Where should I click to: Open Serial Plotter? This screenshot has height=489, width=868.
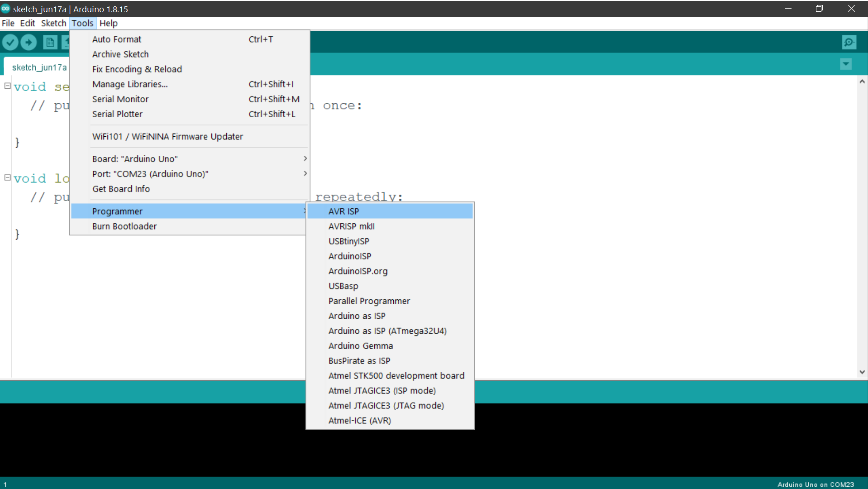190,114
